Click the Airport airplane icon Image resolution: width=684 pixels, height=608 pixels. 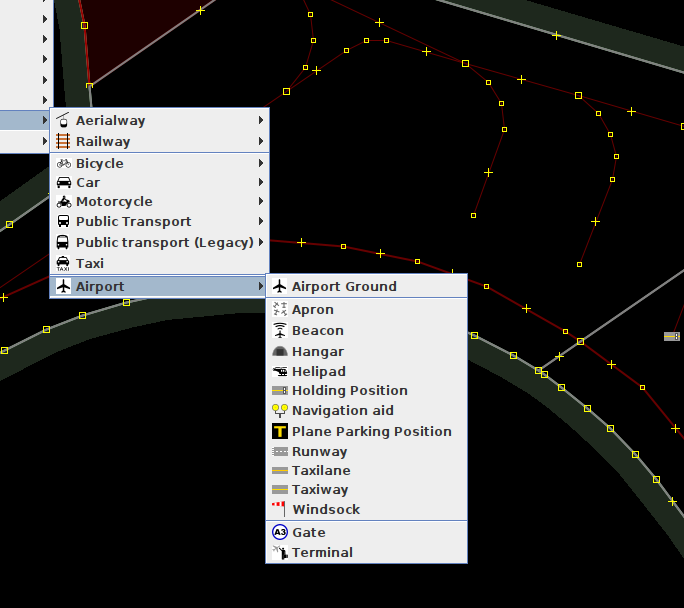(64, 287)
